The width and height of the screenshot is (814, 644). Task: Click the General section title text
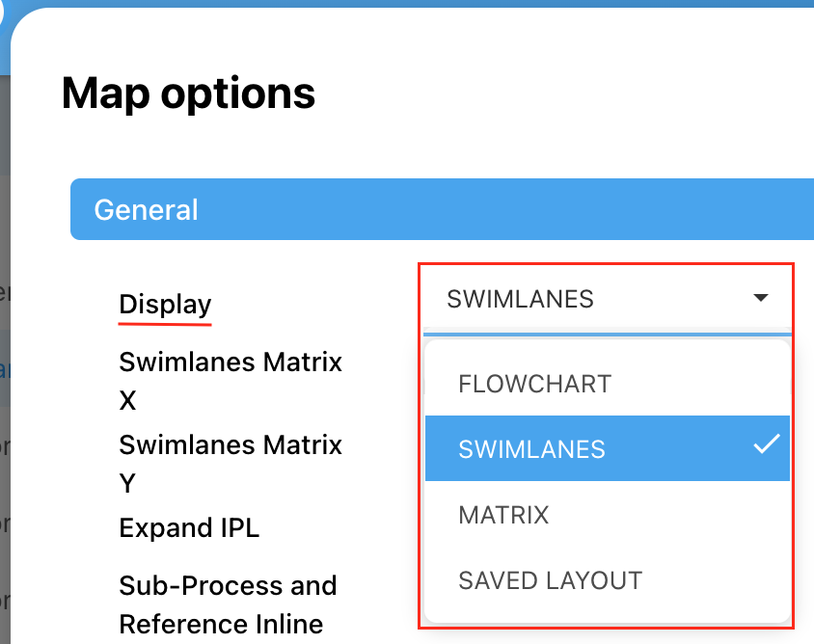(x=146, y=210)
